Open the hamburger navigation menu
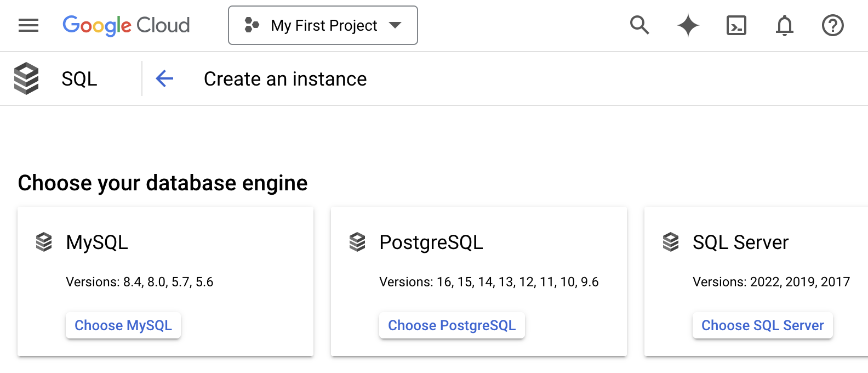The image size is (868, 373). point(28,25)
